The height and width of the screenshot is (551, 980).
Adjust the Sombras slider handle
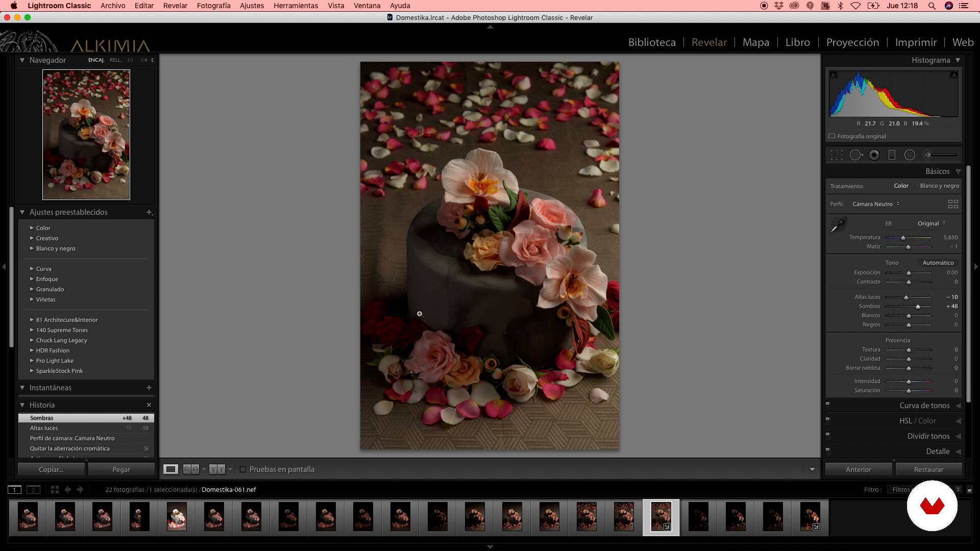coord(918,307)
